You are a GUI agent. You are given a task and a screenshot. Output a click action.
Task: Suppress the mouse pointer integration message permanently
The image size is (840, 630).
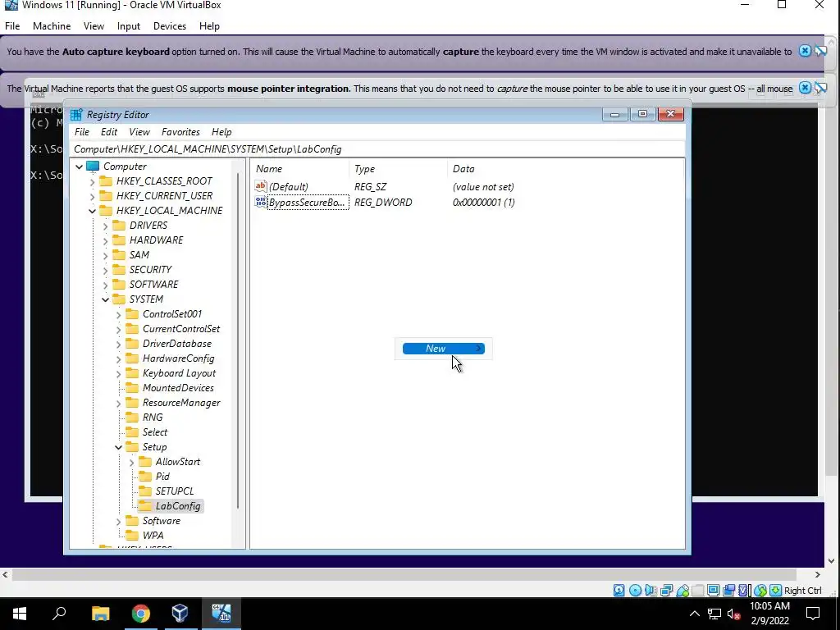pos(820,87)
